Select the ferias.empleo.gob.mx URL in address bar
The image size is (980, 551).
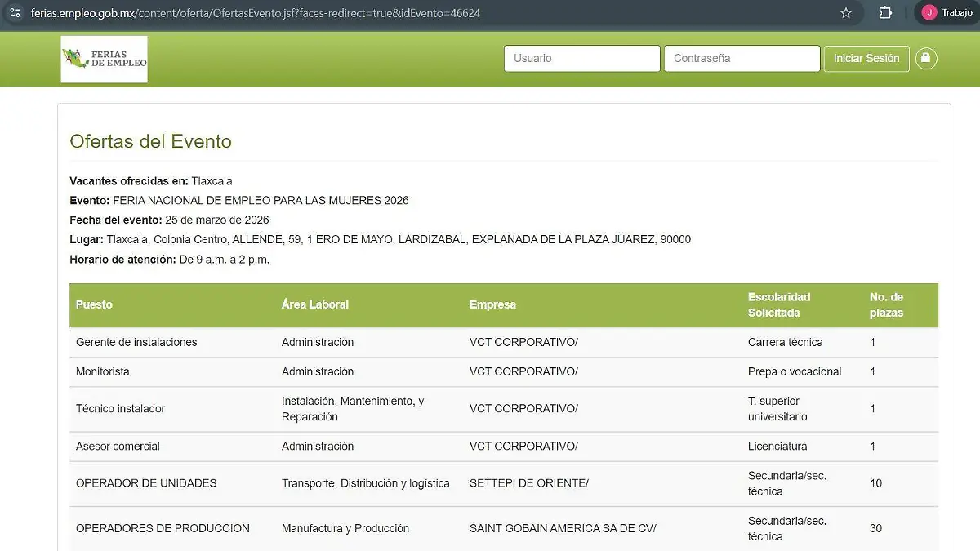(x=255, y=13)
